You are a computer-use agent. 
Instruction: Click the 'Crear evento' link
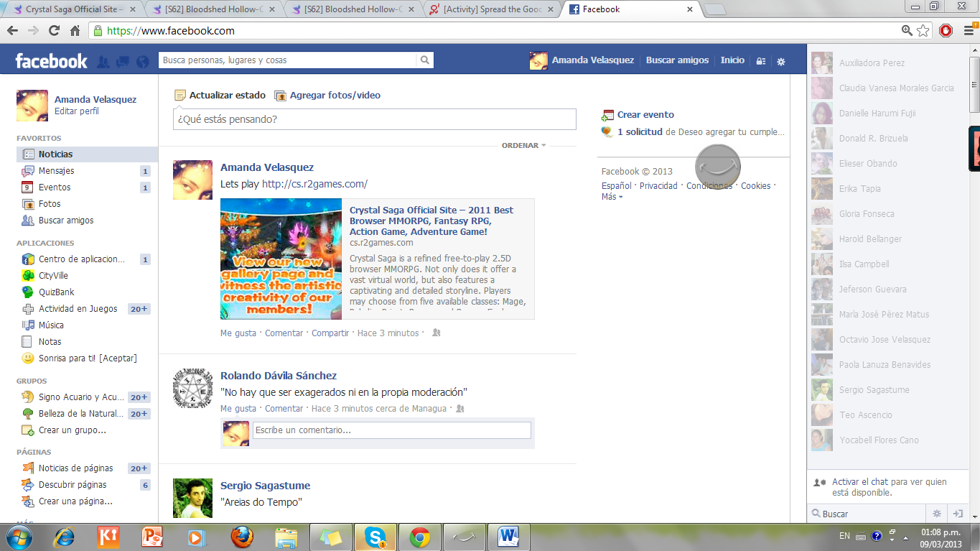click(645, 115)
